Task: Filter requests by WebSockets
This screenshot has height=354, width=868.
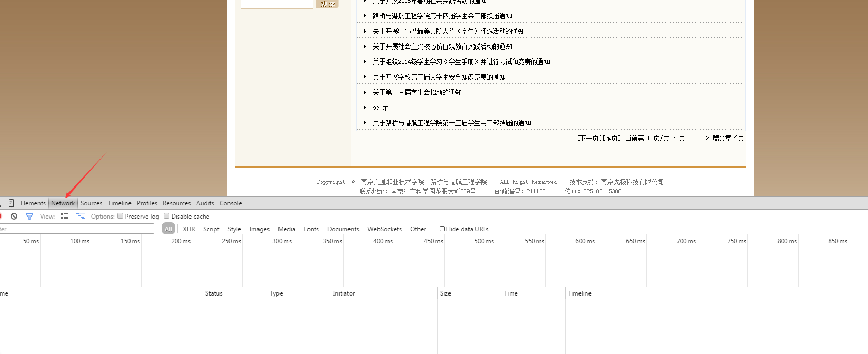Action: pyautogui.click(x=384, y=229)
